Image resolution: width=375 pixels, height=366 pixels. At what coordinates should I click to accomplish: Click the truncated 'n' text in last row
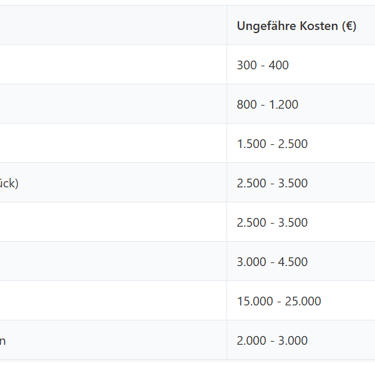pyautogui.click(x=3, y=341)
